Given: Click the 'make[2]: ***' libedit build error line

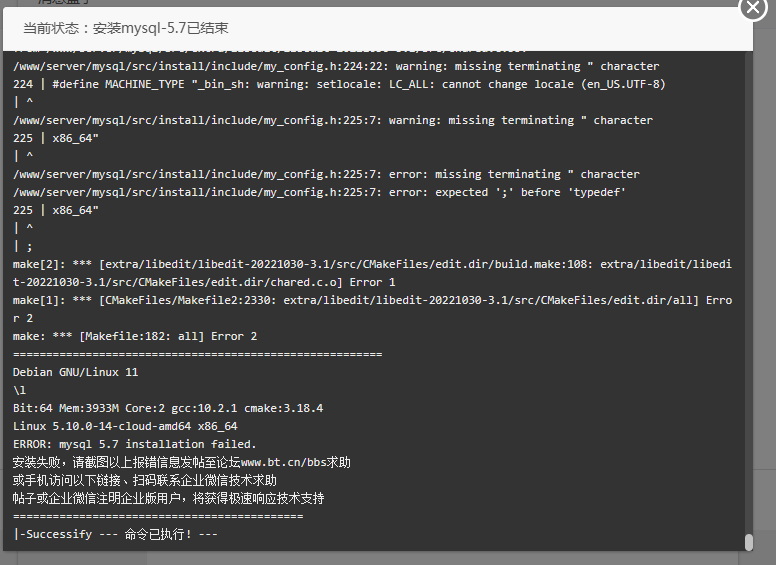Looking at the screenshot, I should pos(372,273).
